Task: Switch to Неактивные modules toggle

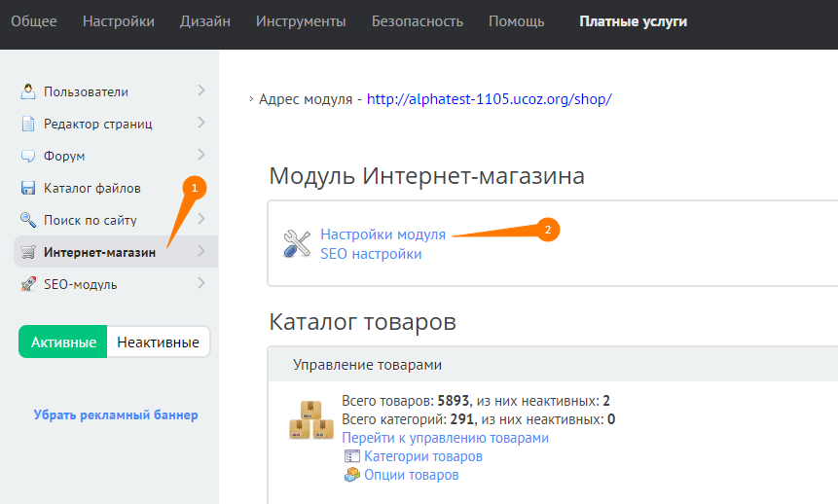Action: click(158, 342)
